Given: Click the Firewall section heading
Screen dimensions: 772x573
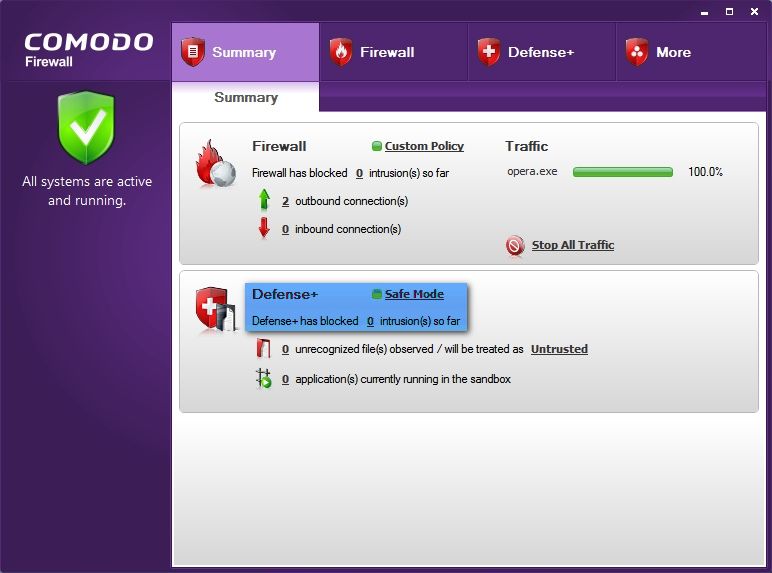Looking at the screenshot, I should pos(279,146).
